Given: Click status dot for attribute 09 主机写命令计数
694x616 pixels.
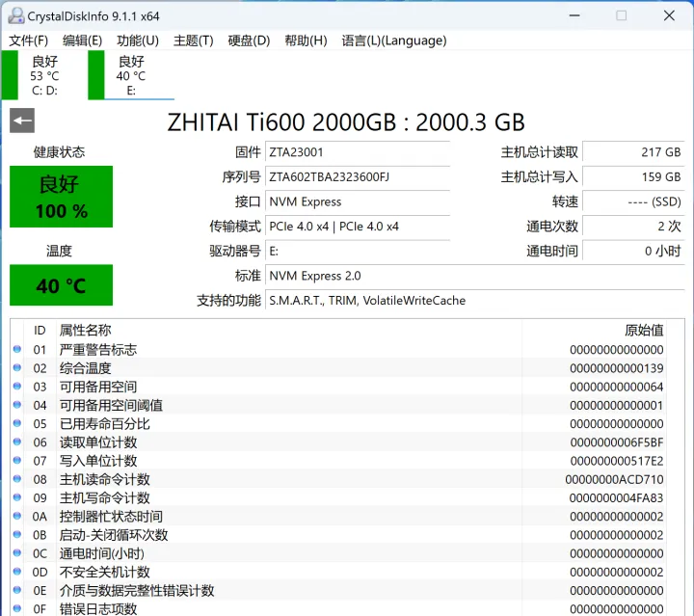Looking at the screenshot, I should tap(17, 498).
